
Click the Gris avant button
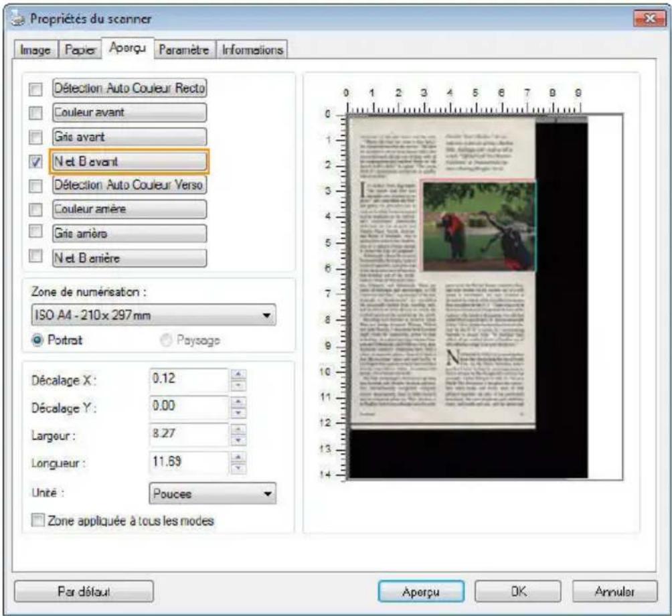click(129, 137)
